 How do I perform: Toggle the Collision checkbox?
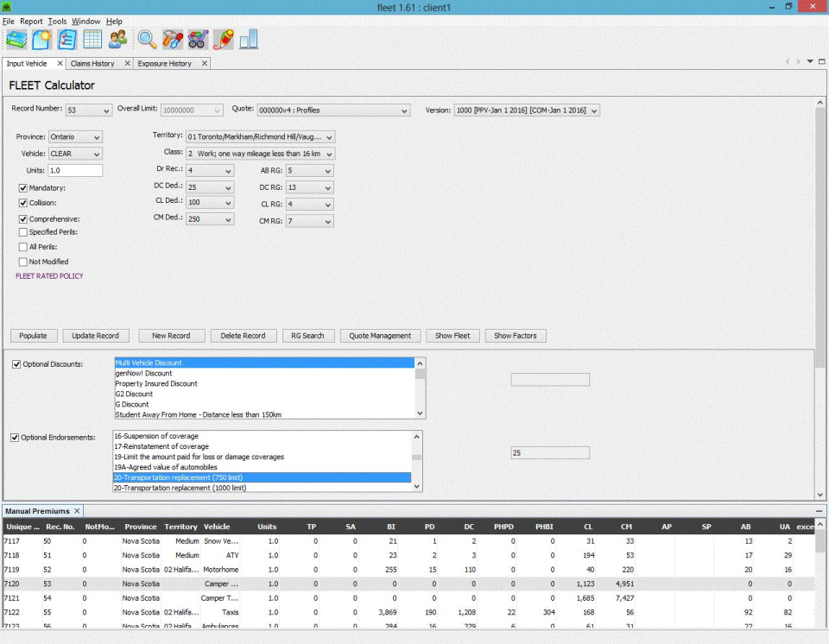coord(22,203)
